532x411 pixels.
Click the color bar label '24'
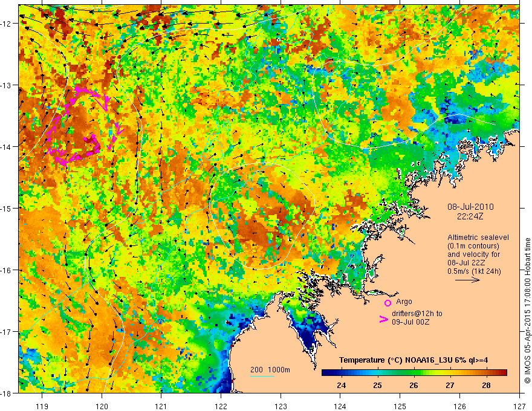(342, 385)
